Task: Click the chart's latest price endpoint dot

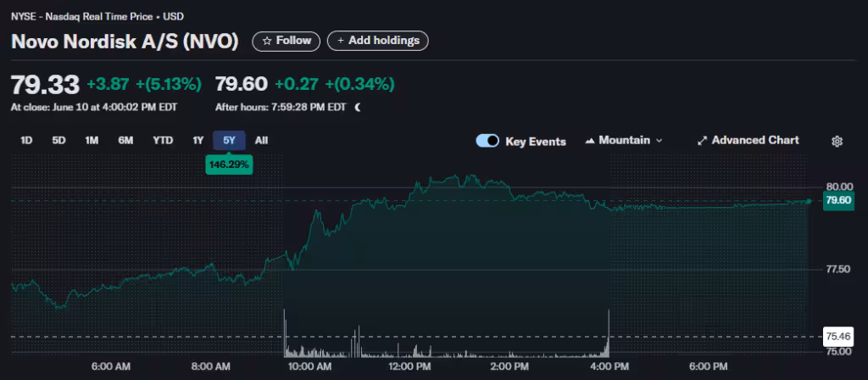Action: click(x=809, y=201)
